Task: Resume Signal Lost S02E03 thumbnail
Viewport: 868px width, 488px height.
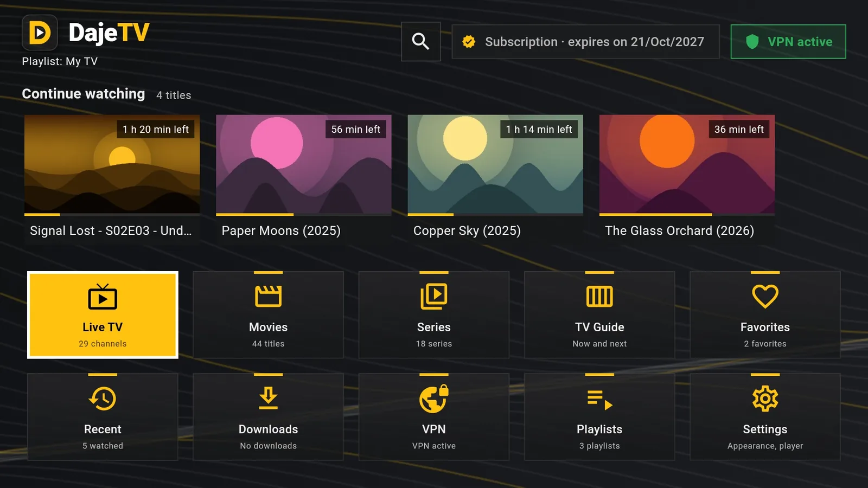Action: (x=112, y=164)
